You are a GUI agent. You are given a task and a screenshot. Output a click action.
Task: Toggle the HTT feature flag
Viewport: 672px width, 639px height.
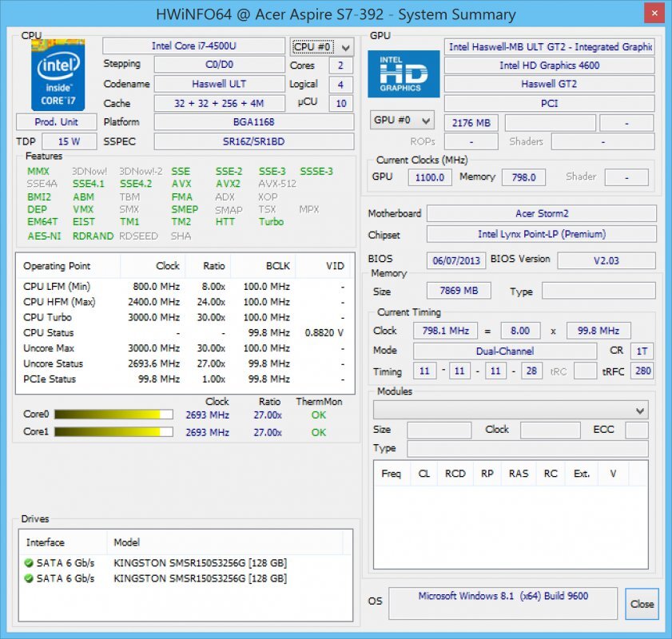[225, 222]
